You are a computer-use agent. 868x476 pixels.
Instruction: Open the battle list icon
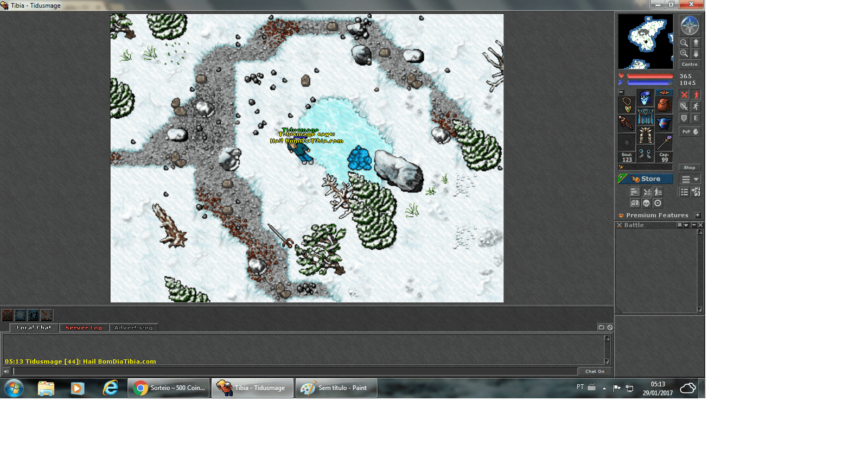pyautogui.click(x=647, y=192)
